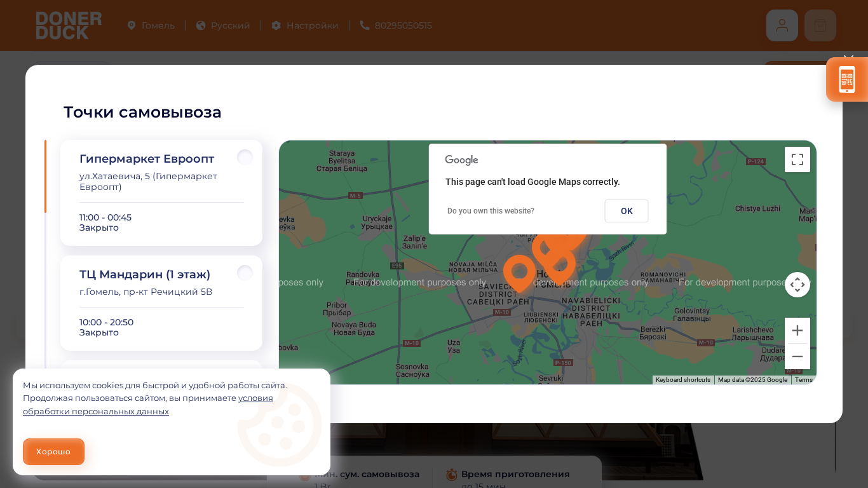Click address "ул.Хатаевича, 5 (Гипермаркет Евроопт)"

click(x=148, y=182)
